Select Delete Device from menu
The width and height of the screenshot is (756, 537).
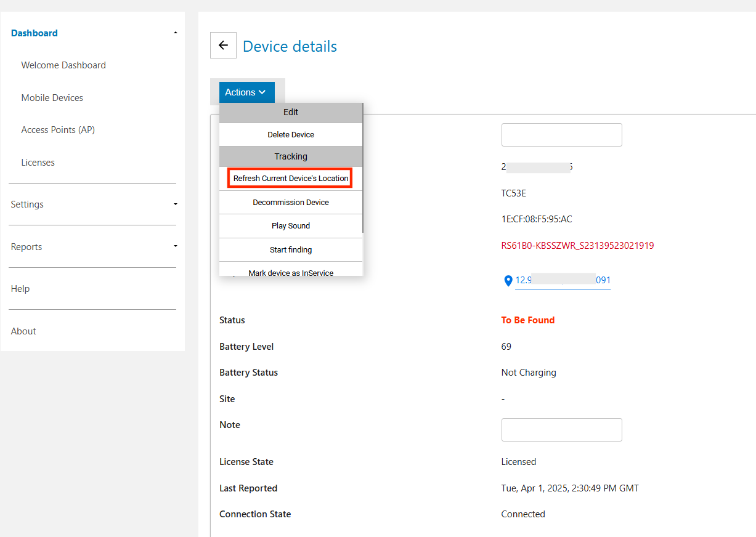click(291, 135)
